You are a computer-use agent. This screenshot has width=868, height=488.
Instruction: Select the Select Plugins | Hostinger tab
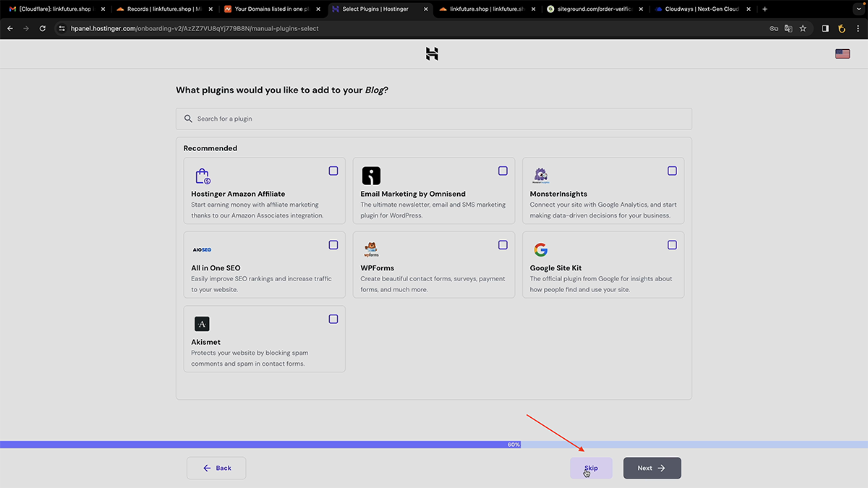click(380, 9)
